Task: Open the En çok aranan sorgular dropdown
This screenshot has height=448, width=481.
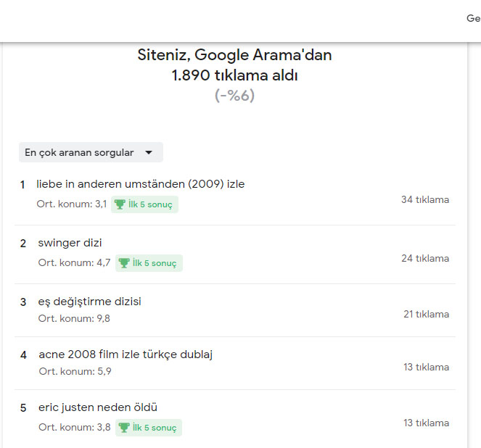Action: coord(91,152)
